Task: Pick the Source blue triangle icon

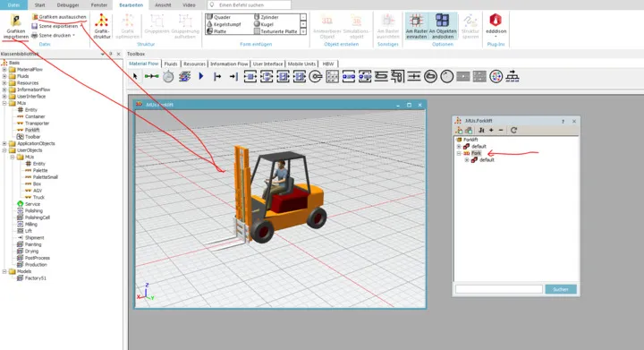Action: click(201, 76)
